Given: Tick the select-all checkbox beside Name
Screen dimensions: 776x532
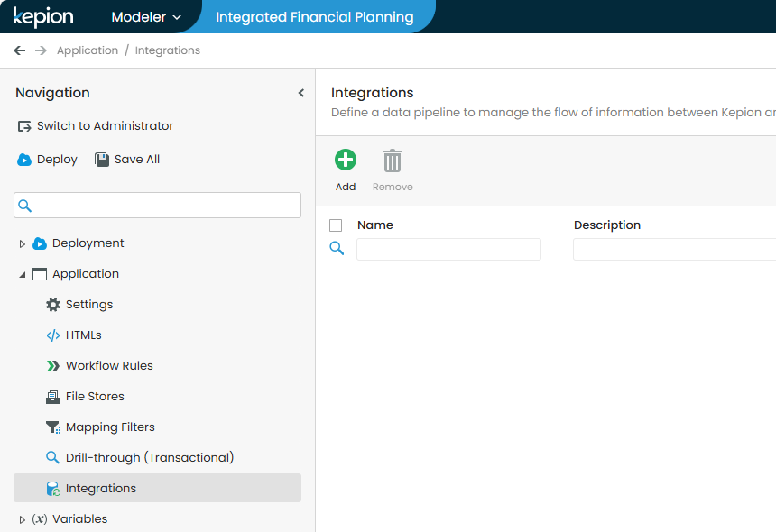Looking at the screenshot, I should click(337, 225).
